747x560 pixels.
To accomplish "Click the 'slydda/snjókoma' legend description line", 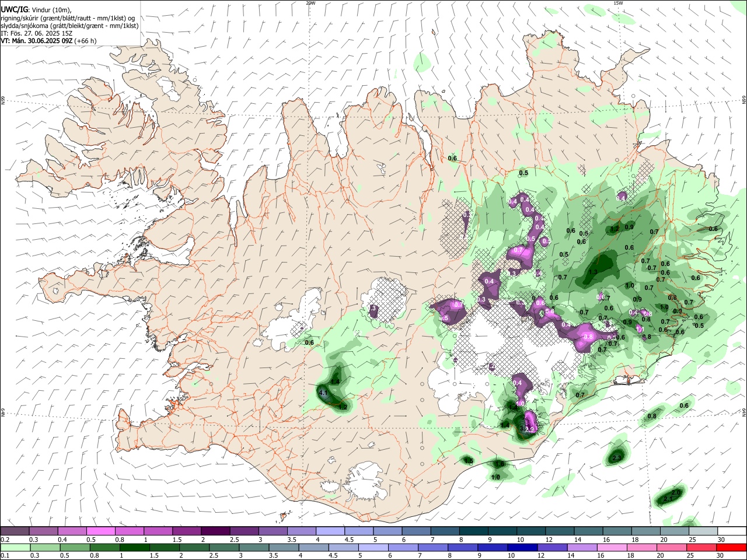I will tap(69, 26).
